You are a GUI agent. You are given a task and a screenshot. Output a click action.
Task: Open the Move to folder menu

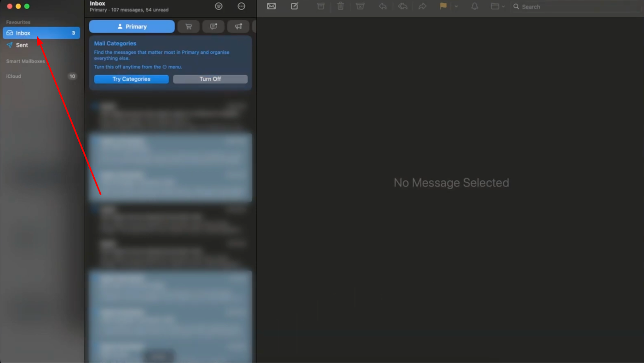point(498,6)
